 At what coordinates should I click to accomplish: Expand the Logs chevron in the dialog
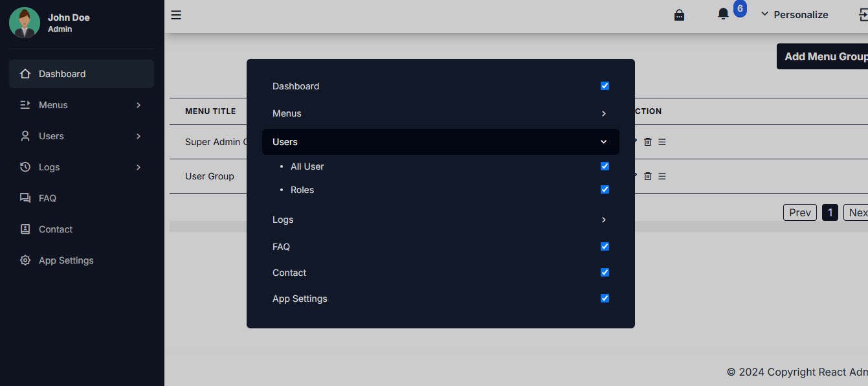(x=603, y=220)
